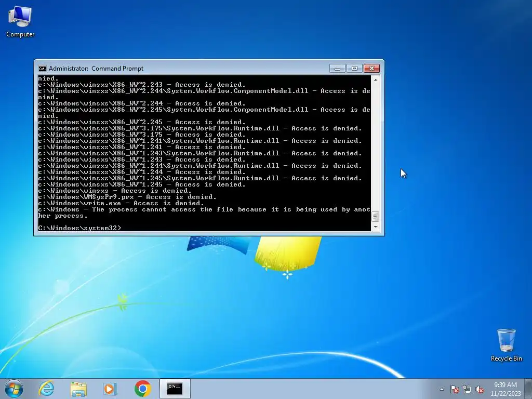Open the Computer desktop icon
This screenshot has height=399, width=532.
click(x=20, y=21)
